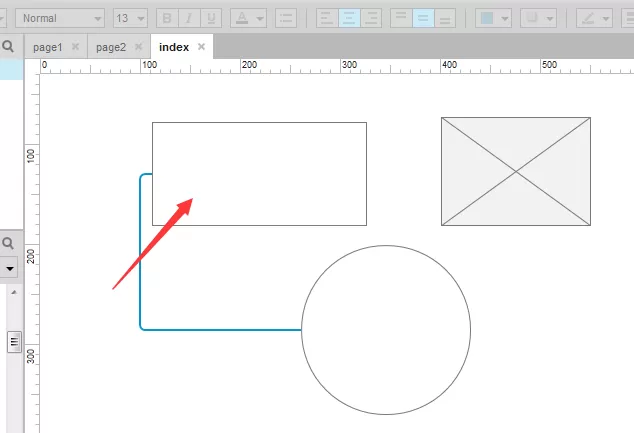The height and width of the screenshot is (433, 634).
Task: Open the shadow options dropdown arrow
Action: tap(550, 19)
